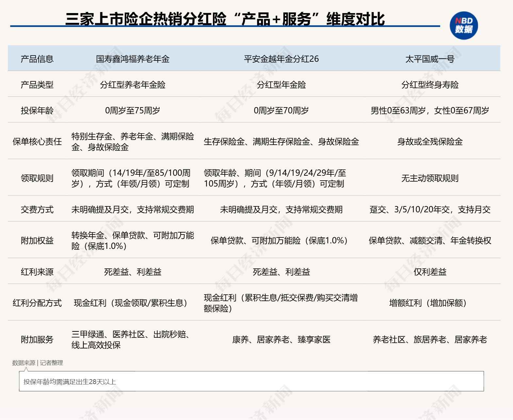Click the 平安金越年金分红26 column header
Viewport: 513px width, 420px height.
281,59
